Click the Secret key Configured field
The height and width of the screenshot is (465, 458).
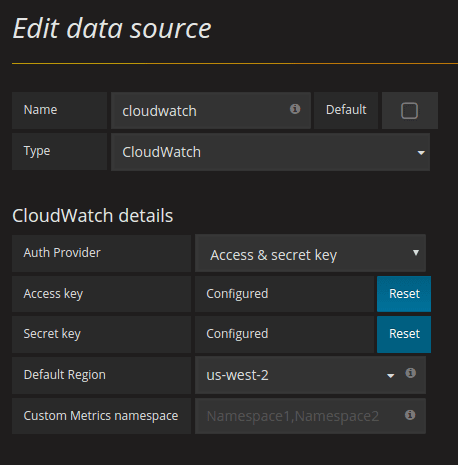point(285,334)
